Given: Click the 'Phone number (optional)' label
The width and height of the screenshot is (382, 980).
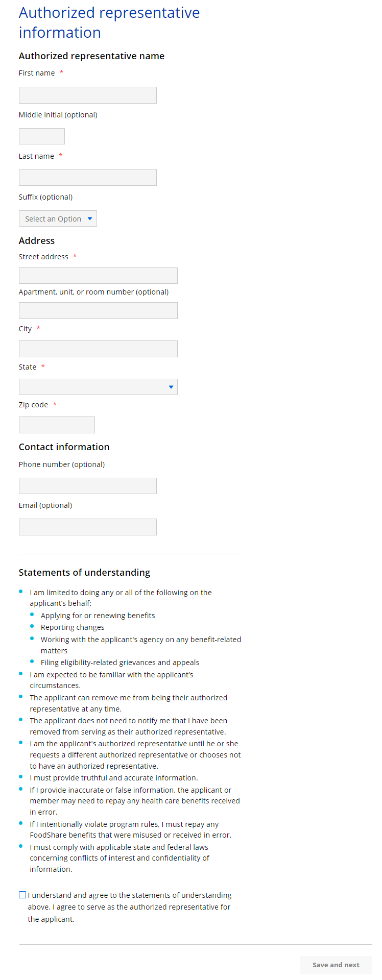Looking at the screenshot, I should point(62,464).
